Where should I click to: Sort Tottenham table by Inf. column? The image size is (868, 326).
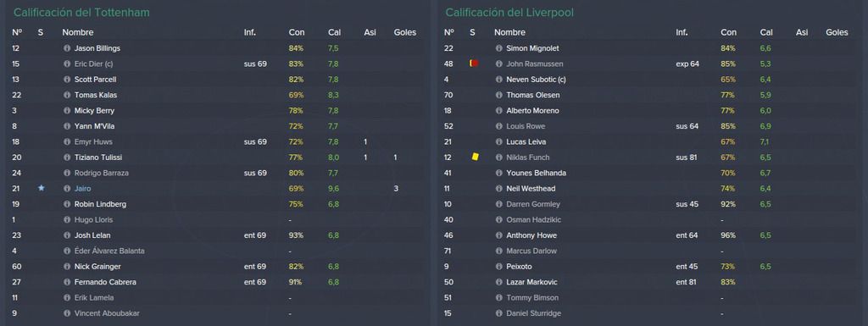(250, 32)
